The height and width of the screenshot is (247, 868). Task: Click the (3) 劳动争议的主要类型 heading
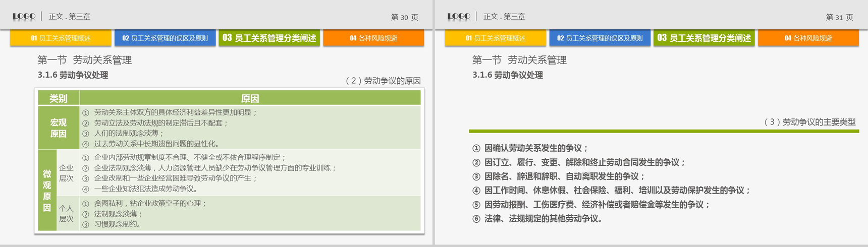(809, 122)
